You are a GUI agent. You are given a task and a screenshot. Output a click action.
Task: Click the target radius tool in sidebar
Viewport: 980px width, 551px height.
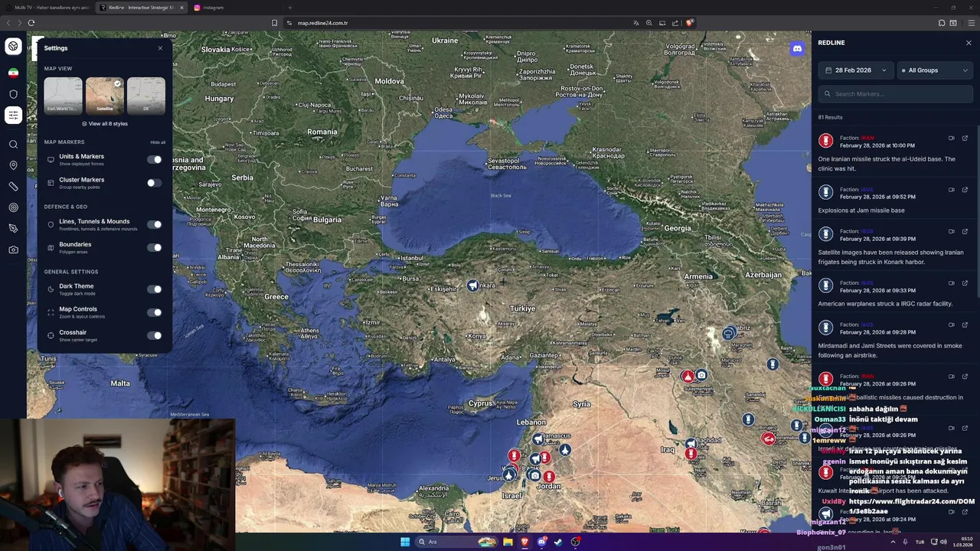pos(13,207)
